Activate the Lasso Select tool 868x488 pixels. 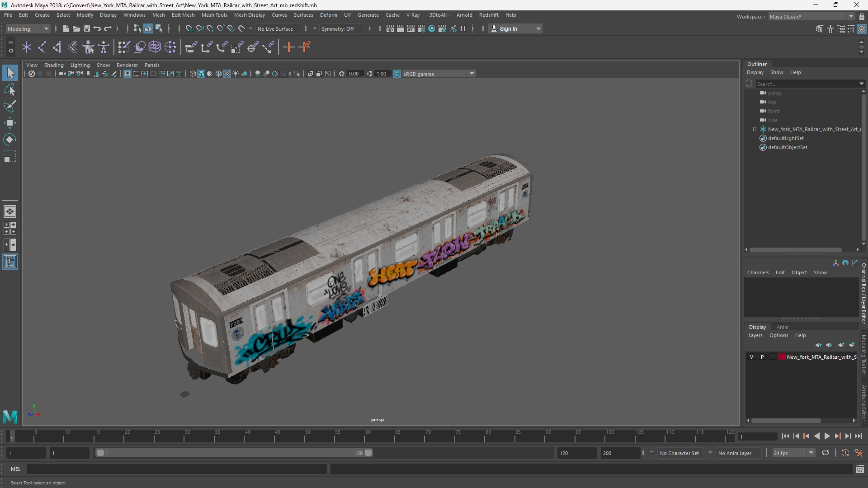click(x=10, y=89)
